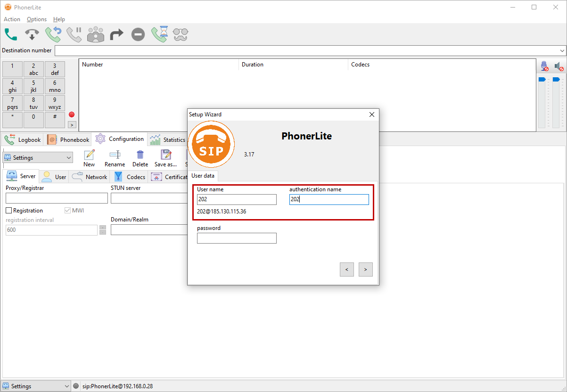
Task: Click the back arrow button in wizard
Action: pyautogui.click(x=346, y=269)
